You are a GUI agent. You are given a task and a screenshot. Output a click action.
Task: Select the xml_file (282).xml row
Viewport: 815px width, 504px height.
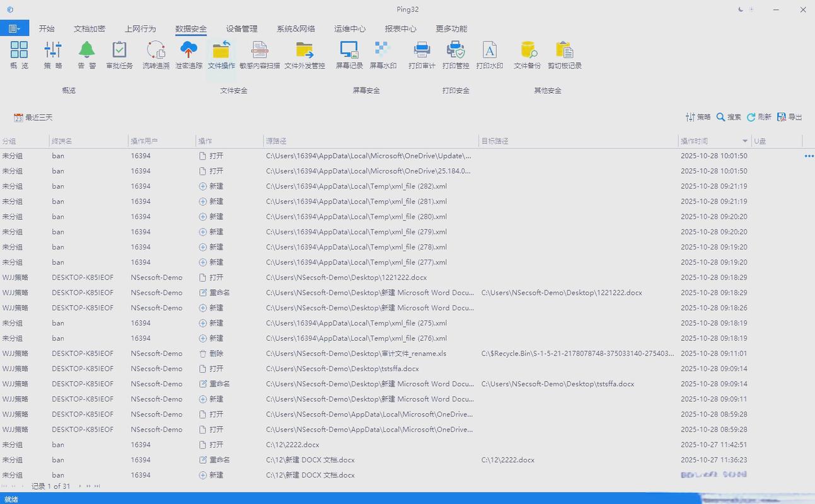point(407,186)
